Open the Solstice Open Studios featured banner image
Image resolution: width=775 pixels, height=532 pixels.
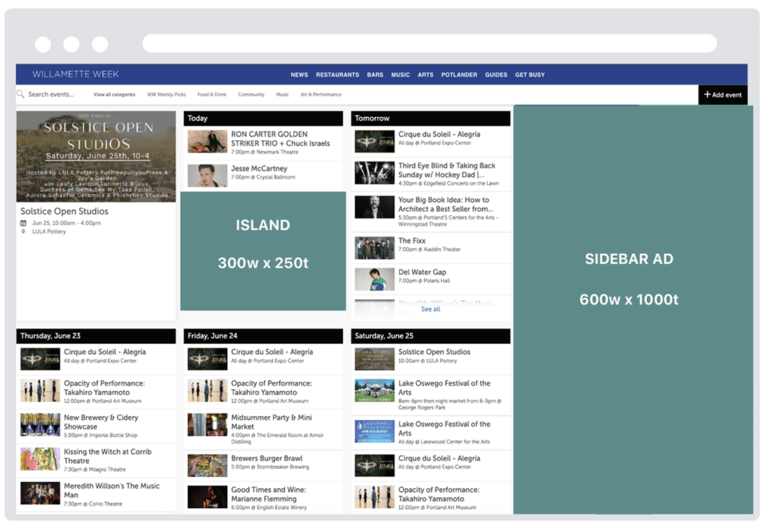click(x=96, y=156)
